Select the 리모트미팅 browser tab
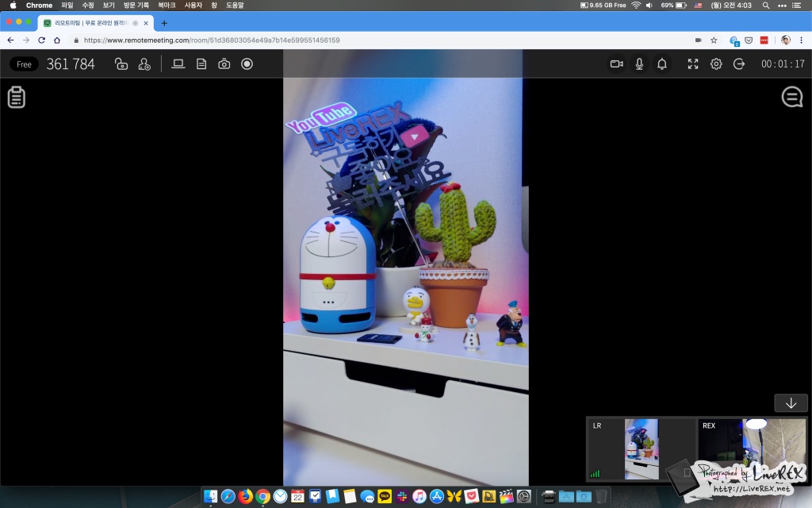 [96, 23]
